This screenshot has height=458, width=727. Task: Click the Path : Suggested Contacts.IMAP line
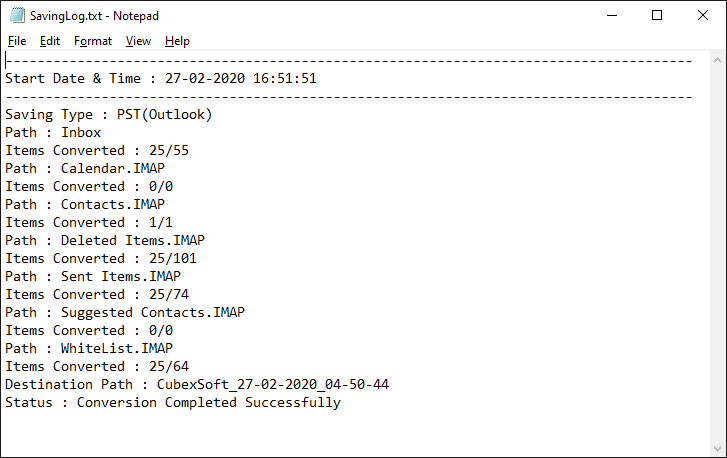point(125,312)
